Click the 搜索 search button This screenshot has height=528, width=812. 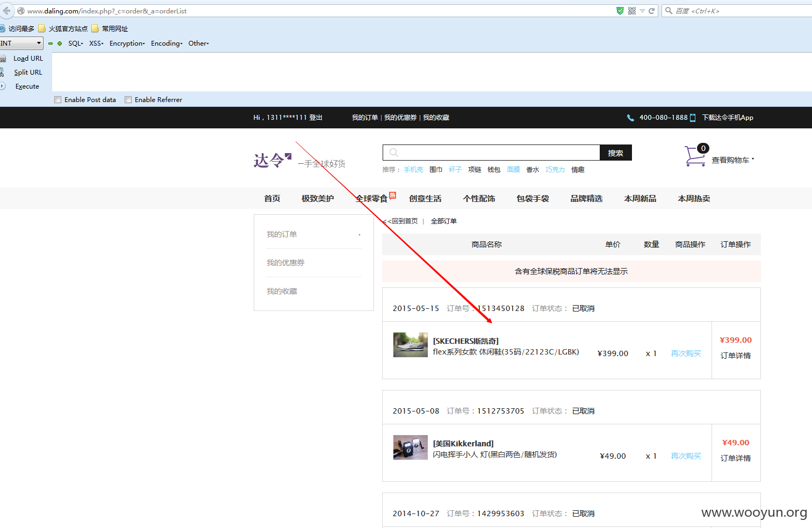[x=616, y=153]
